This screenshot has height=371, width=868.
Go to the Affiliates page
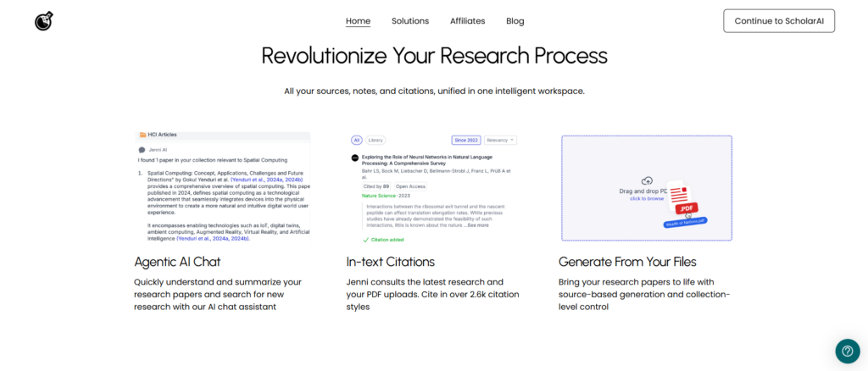point(467,21)
